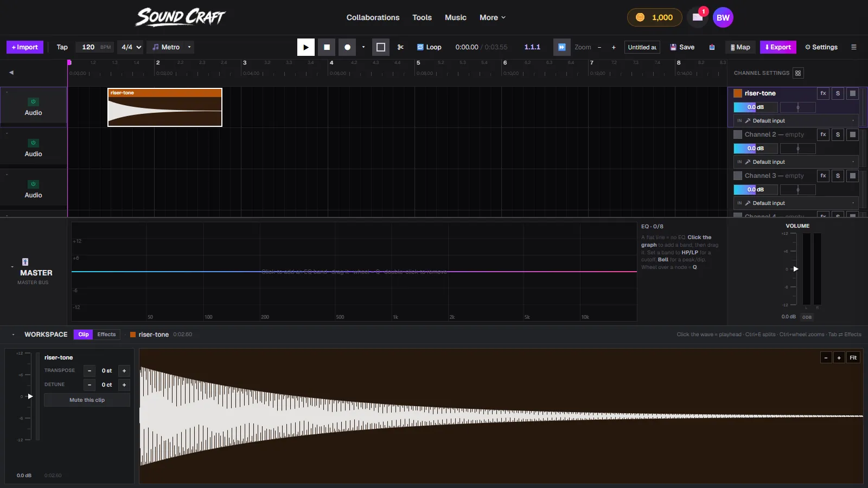The image size is (868, 488).
Task: Open the Collaborations menu
Action: (373, 17)
